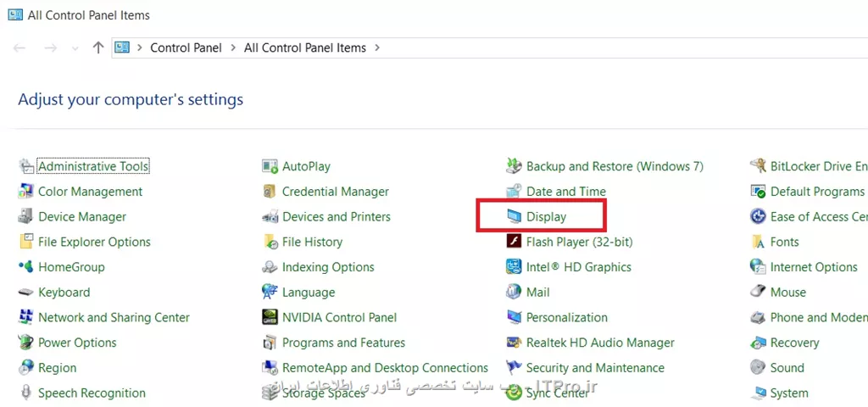
Task: Click the Color Management icon
Action: tap(26, 192)
